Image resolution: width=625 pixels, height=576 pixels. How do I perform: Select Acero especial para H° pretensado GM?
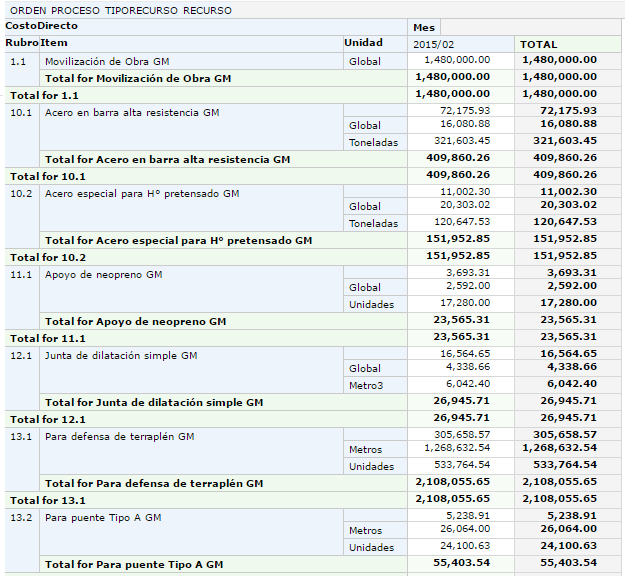(x=143, y=193)
